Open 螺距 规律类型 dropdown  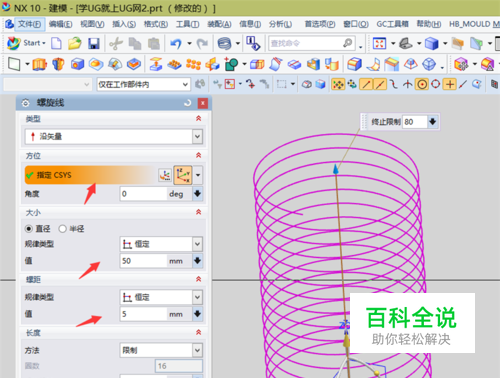coord(161,297)
